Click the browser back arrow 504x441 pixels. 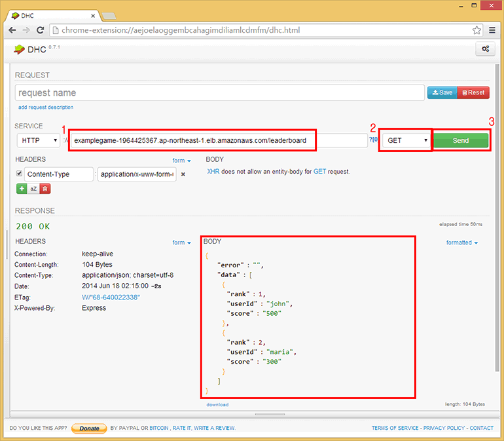tap(12, 30)
